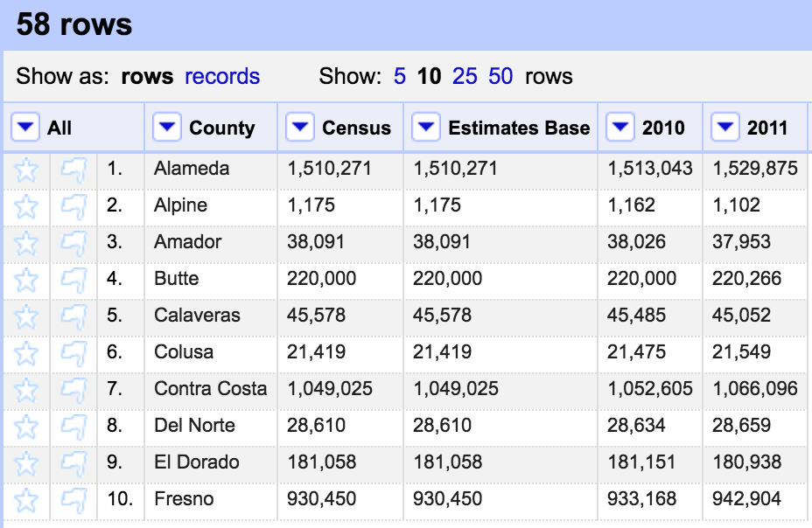Star the Alameda row
The image size is (812, 528).
click(x=26, y=170)
